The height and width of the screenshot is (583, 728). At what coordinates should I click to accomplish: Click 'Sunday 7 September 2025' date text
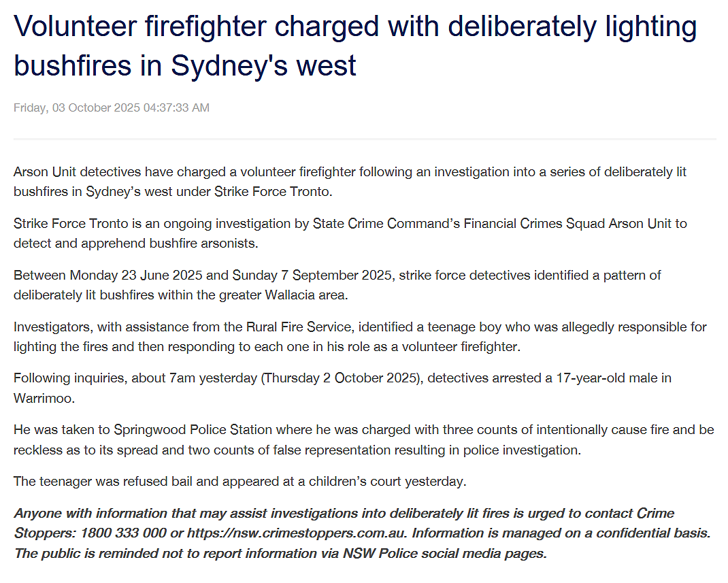[312, 276]
